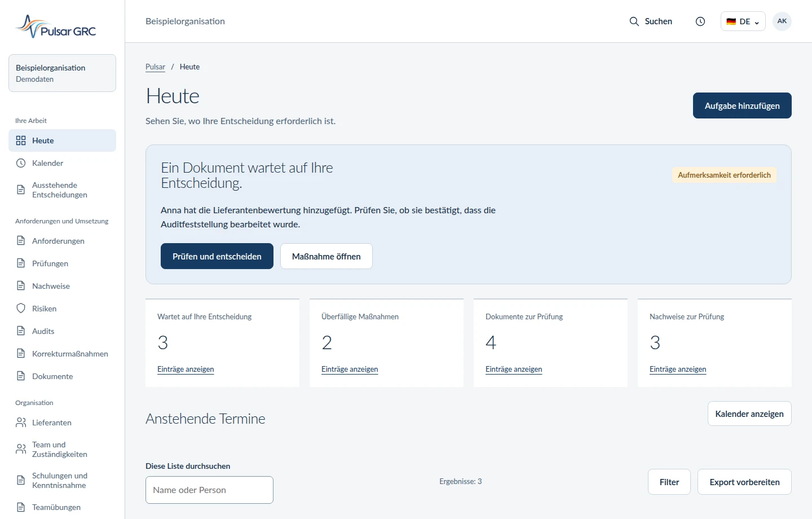Click the search magnifier icon
The width and height of the screenshot is (812, 519).
[634, 21]
